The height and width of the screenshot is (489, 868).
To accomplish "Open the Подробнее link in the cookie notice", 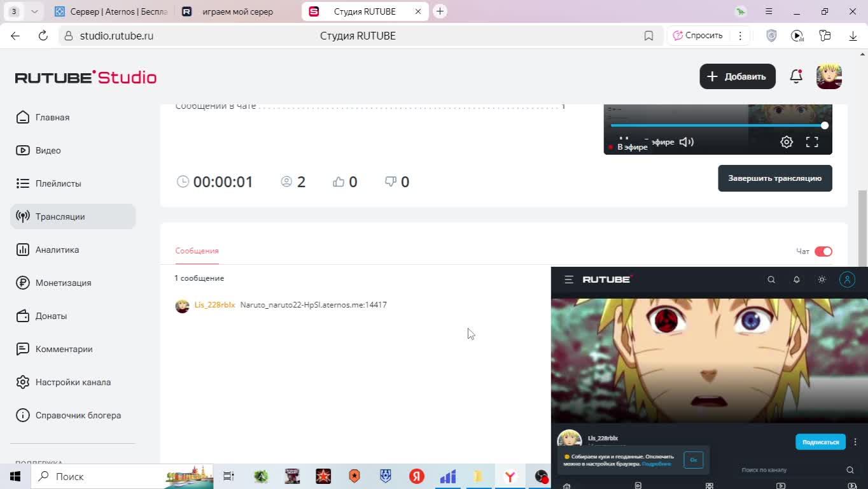I will click(x=656, y=464).
